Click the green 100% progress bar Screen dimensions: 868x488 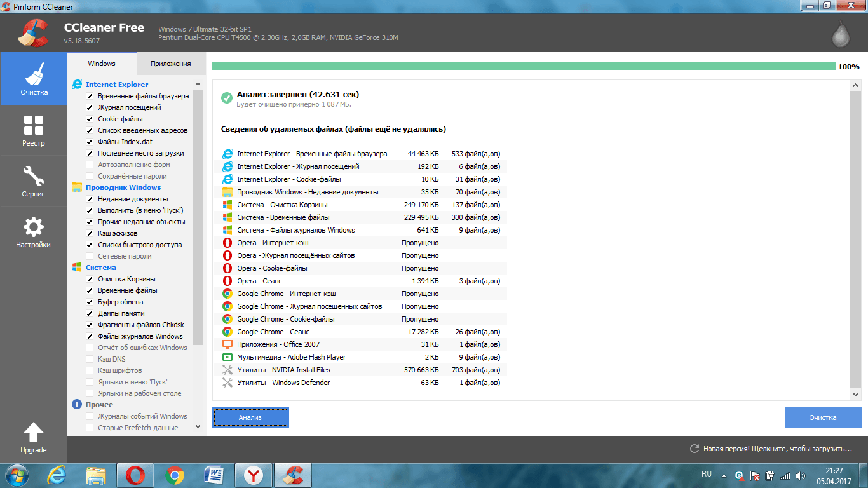point(524,66)
